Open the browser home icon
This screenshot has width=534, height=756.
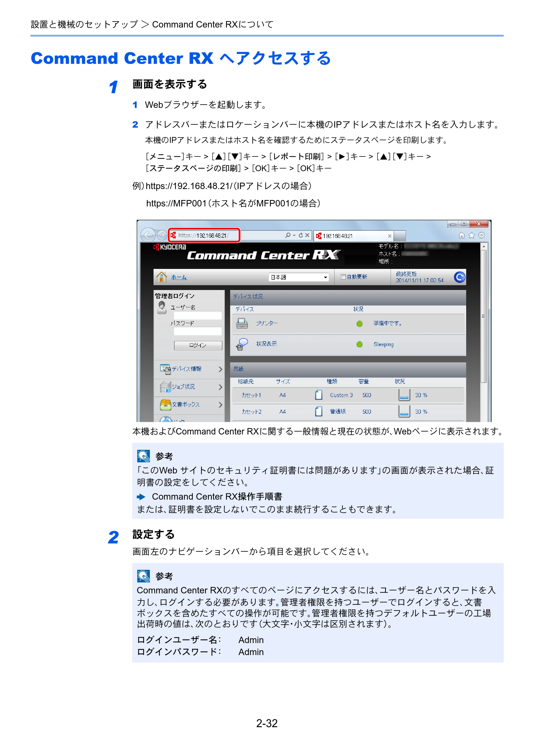(462, 236)
